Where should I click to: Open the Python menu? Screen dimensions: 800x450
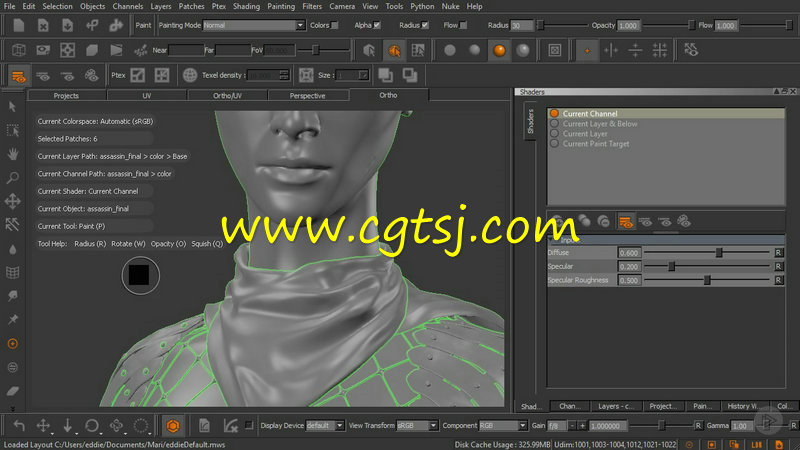tap(422, 6)
